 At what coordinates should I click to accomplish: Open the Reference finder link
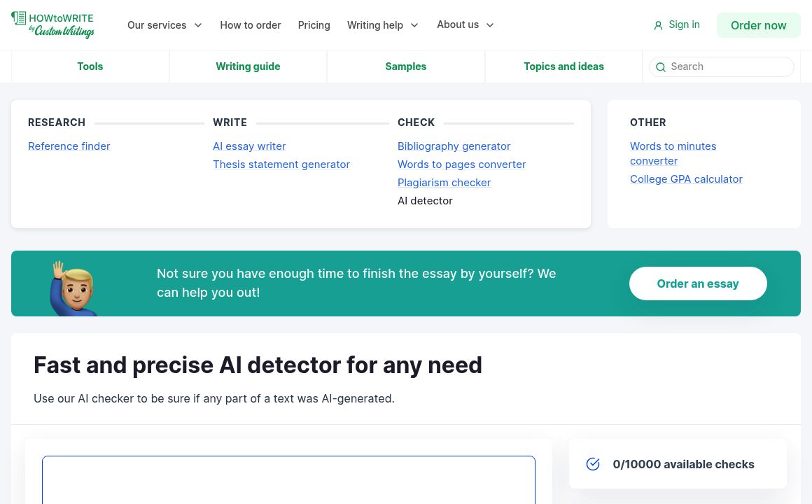pyautogui.click(x=69, y=146)
